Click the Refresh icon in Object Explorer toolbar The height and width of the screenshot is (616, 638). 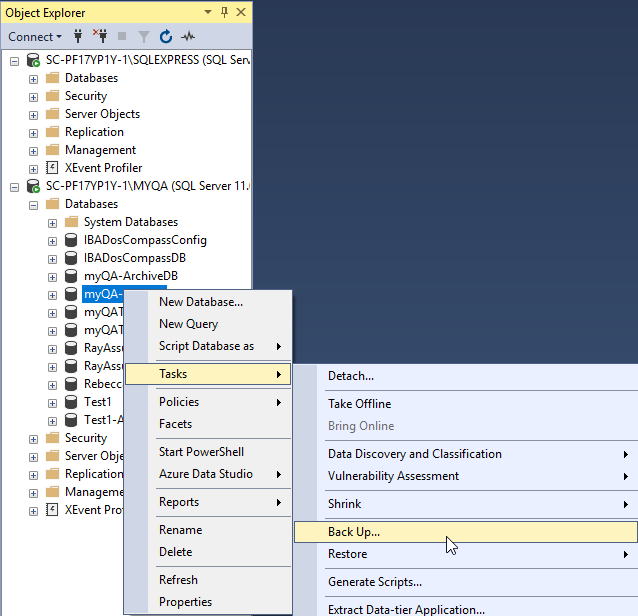click(x=166, y=37)
